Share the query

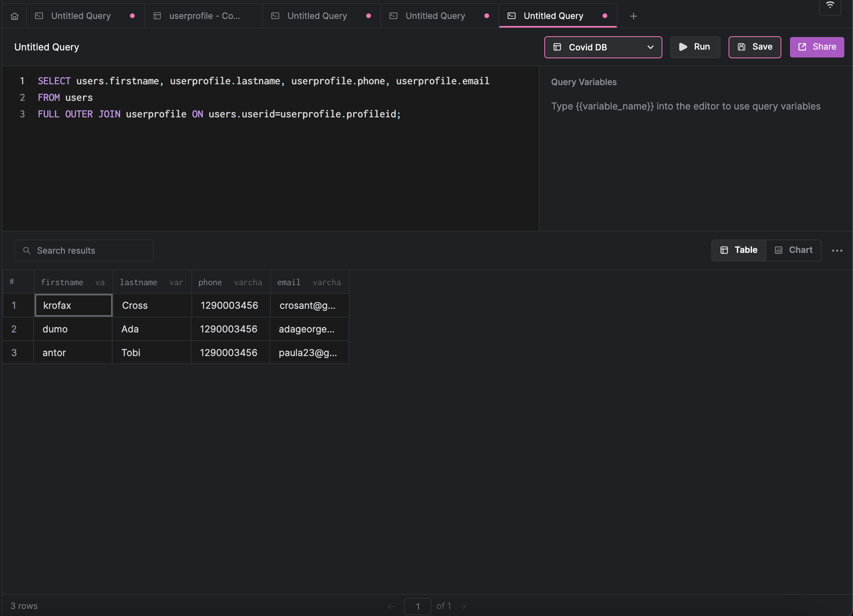(x=817, y=47)
